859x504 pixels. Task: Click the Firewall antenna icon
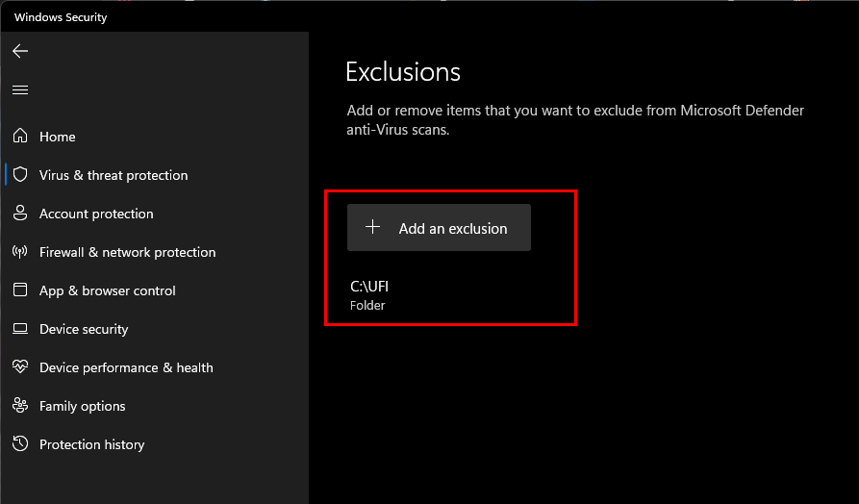[x=20, y=252]
